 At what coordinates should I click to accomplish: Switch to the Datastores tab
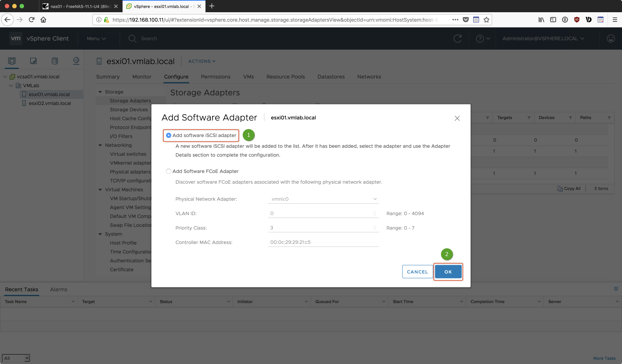tap(331, 77)
